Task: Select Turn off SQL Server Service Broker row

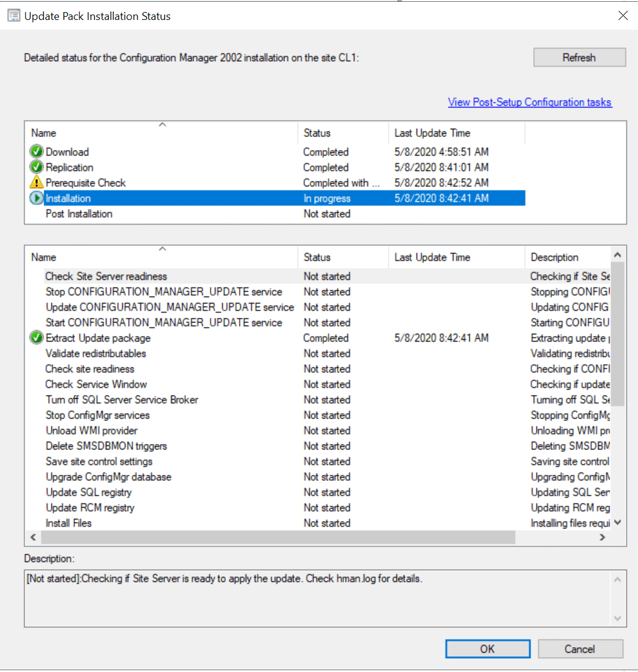Action: (x=318, y=399)
